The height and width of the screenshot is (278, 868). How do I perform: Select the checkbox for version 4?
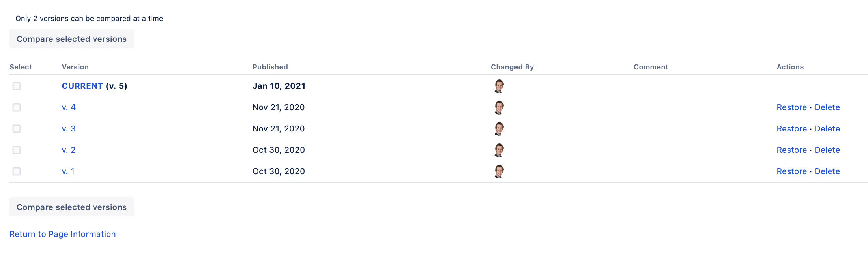(x=16, y=107)
